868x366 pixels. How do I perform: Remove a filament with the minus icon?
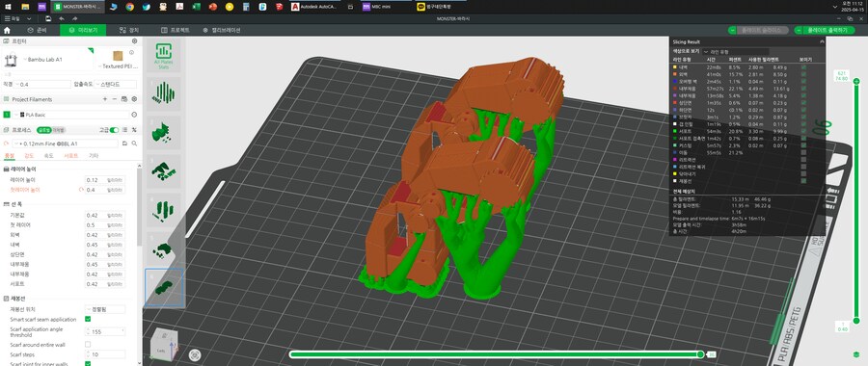pos(115,99)
